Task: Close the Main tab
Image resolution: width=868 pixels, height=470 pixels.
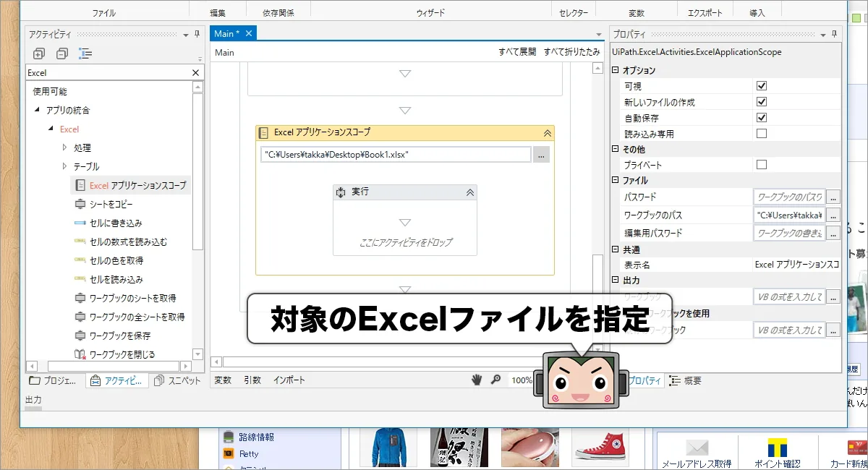Action: 249,33
